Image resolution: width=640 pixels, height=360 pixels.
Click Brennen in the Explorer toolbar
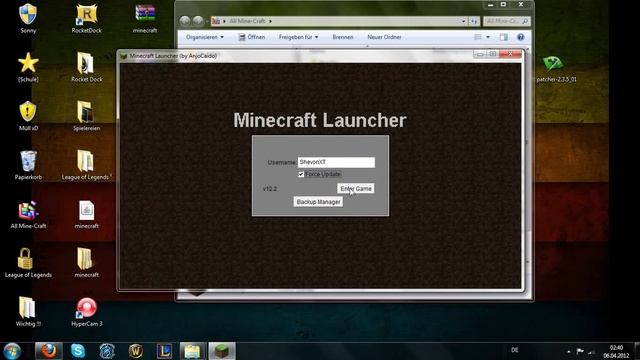coord(343,37)
